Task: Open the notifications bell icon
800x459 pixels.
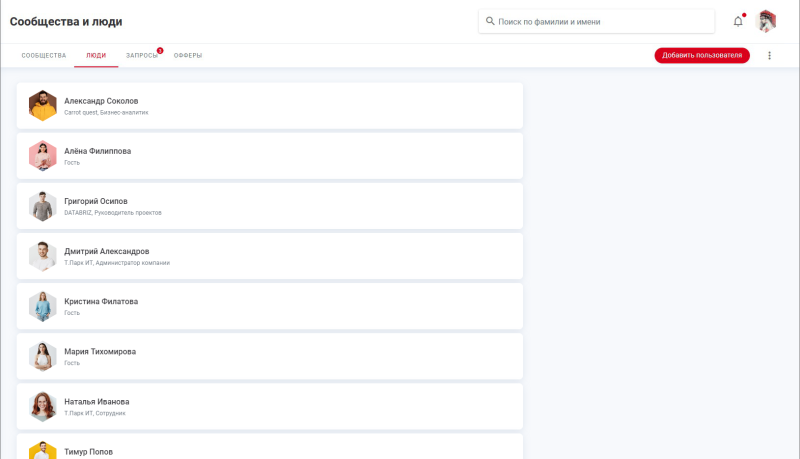Action: 738,21
